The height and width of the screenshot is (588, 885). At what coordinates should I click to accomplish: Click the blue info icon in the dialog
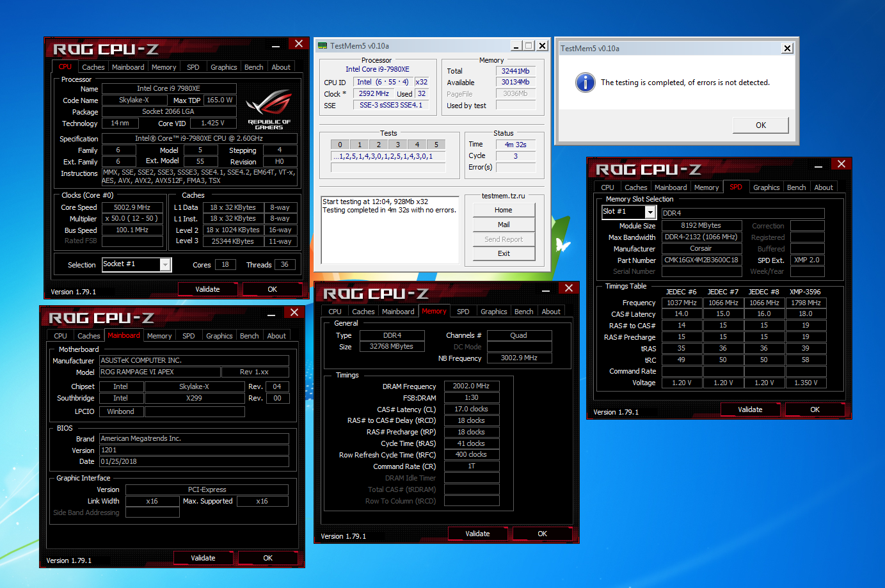[585, 83]
